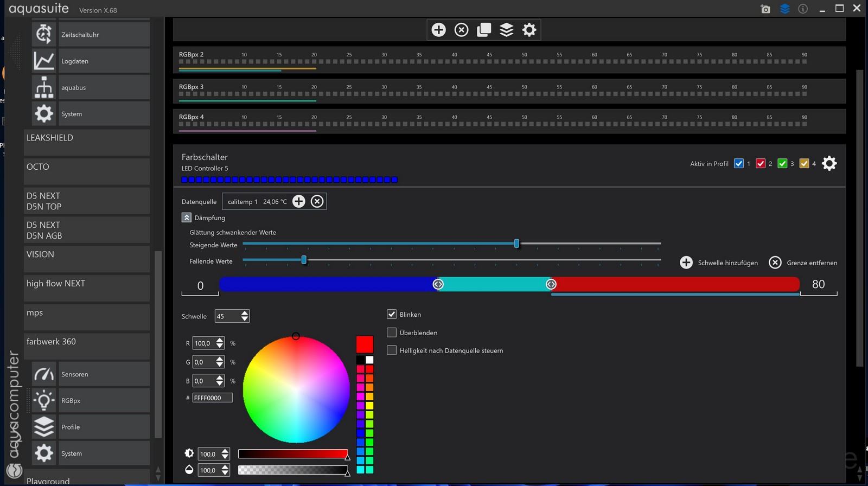Click the screenshot camera icon in title bar
The height and width of the screenshot is (486, 868).
click(x=765, y=9)
